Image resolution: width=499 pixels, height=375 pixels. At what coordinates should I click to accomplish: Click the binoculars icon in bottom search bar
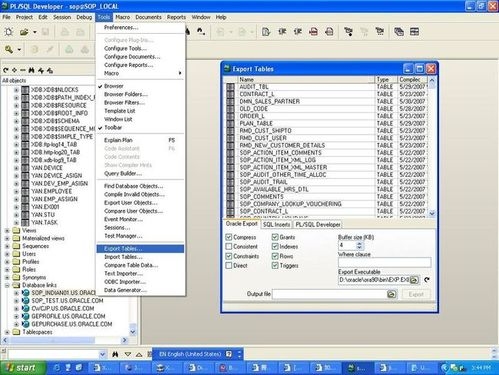click(x=115, y=354)
